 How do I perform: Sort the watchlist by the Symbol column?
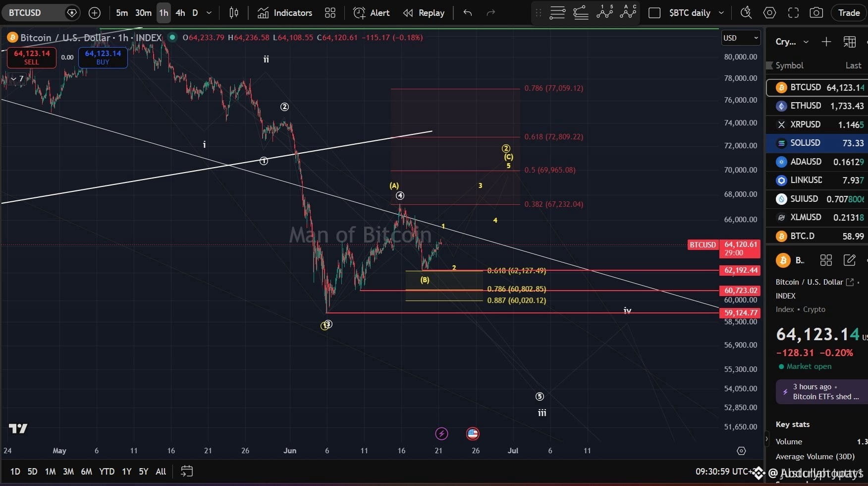789,65
